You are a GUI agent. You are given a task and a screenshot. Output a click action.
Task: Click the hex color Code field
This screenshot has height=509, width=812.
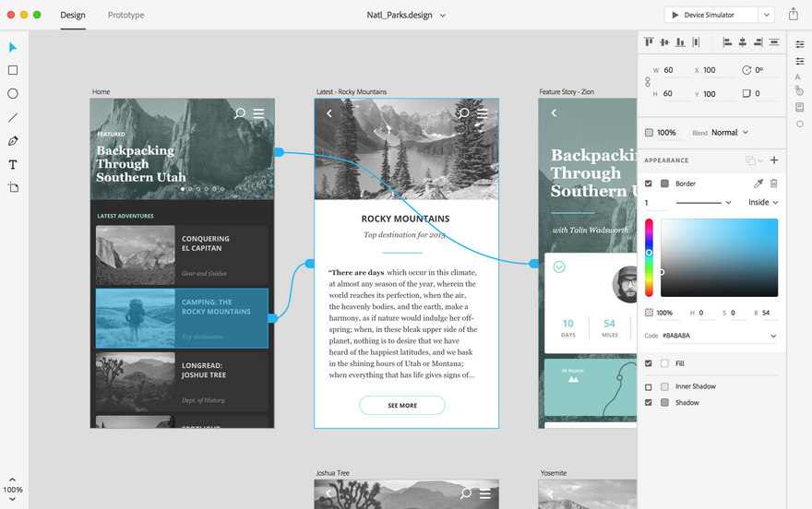(714, 336)
